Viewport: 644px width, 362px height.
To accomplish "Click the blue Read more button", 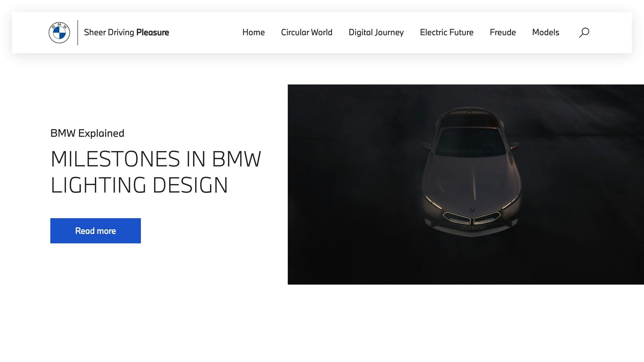I will tap(96, 231).
